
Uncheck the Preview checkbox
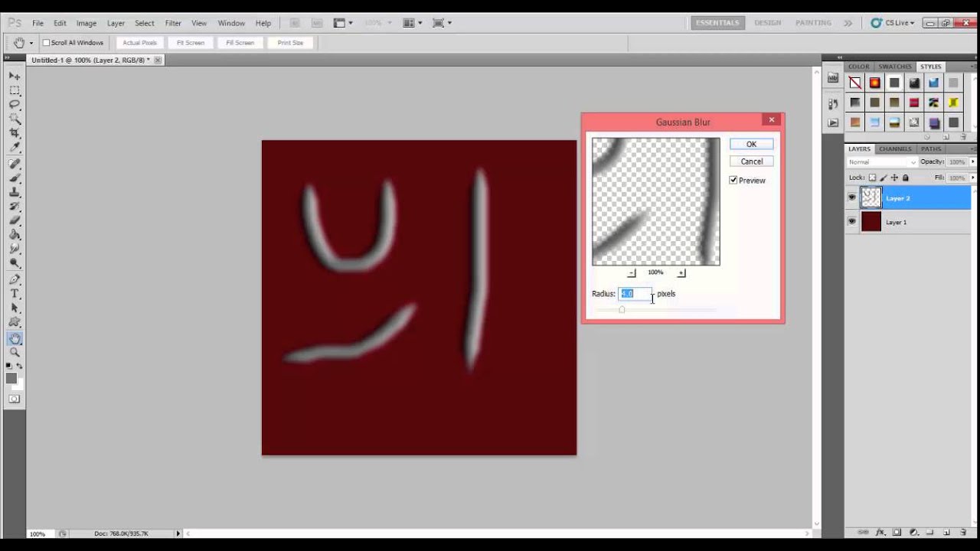click(733, 181)
